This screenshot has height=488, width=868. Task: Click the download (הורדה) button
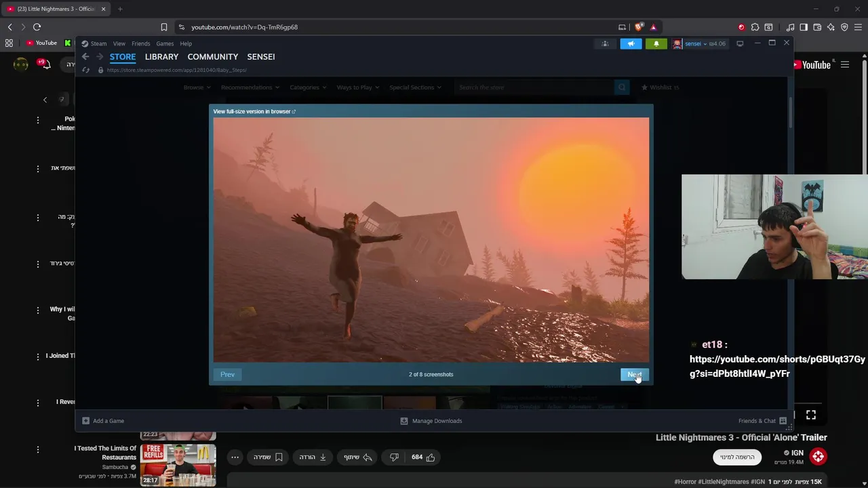point(313,457)
